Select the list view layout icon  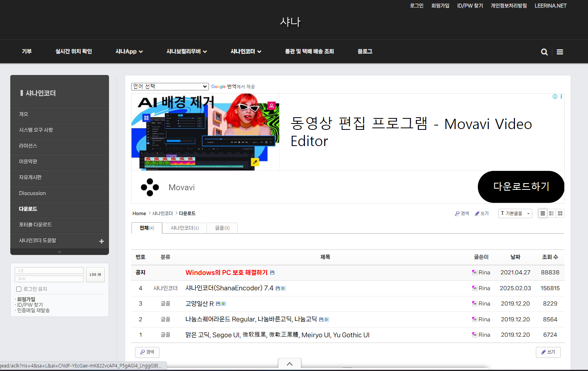coord(543,213)
